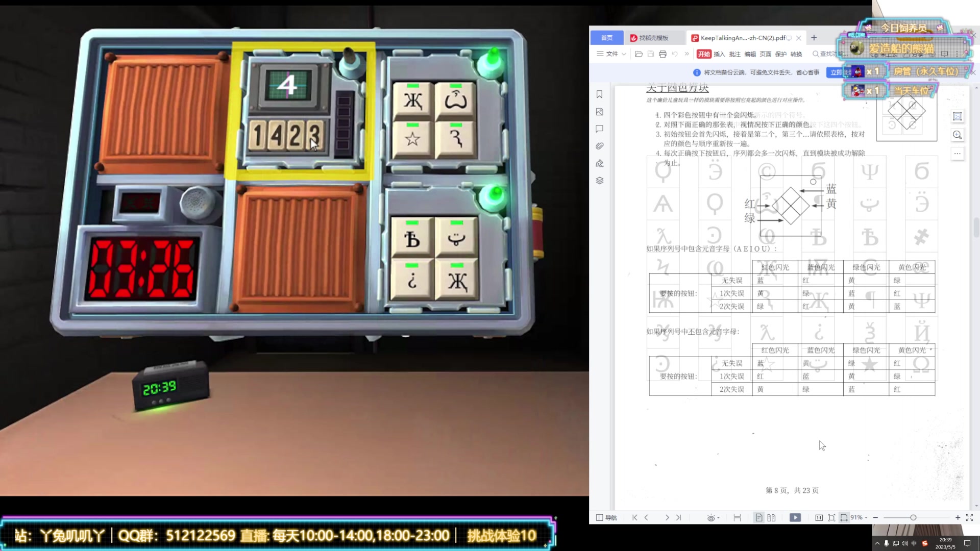Screen dimensions: 980x551
Task: Expand more quick-access toolbar items
Action: point(687,54)
